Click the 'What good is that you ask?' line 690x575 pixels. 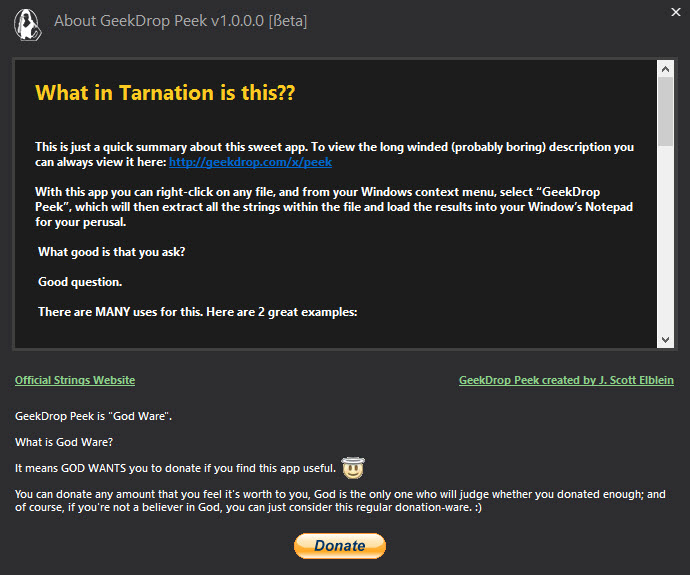tap(111, 252)
